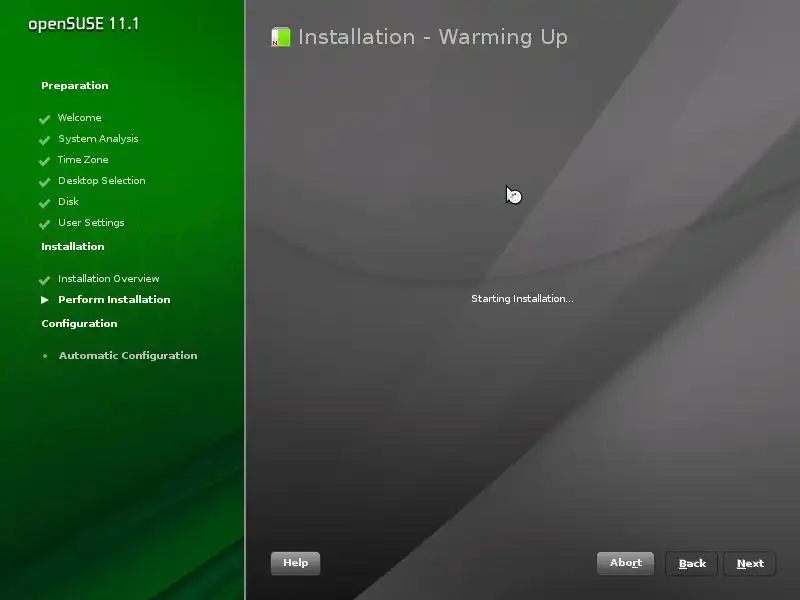Click the checkmark next to Installation Overview
The width and height of the screenshot is (800, 600).
click(44, 280)
